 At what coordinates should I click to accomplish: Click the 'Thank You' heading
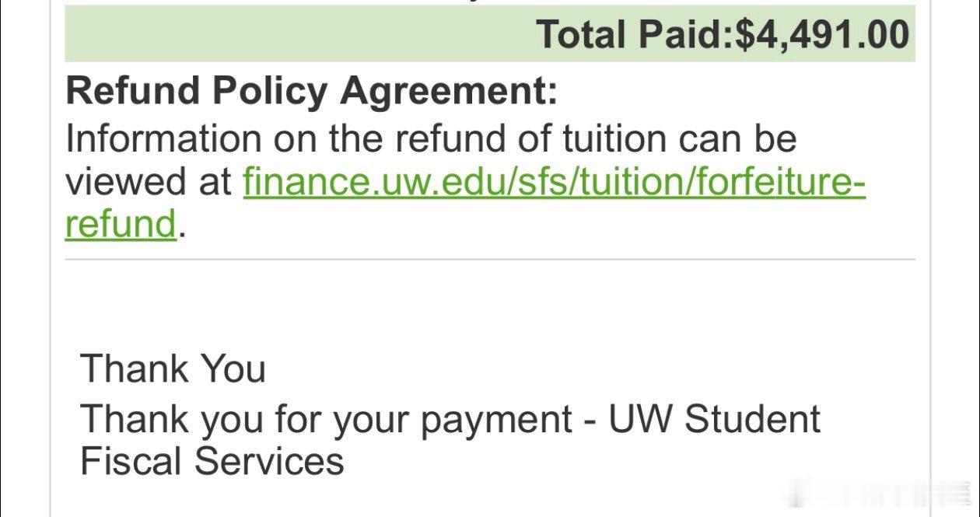[173, 369]
